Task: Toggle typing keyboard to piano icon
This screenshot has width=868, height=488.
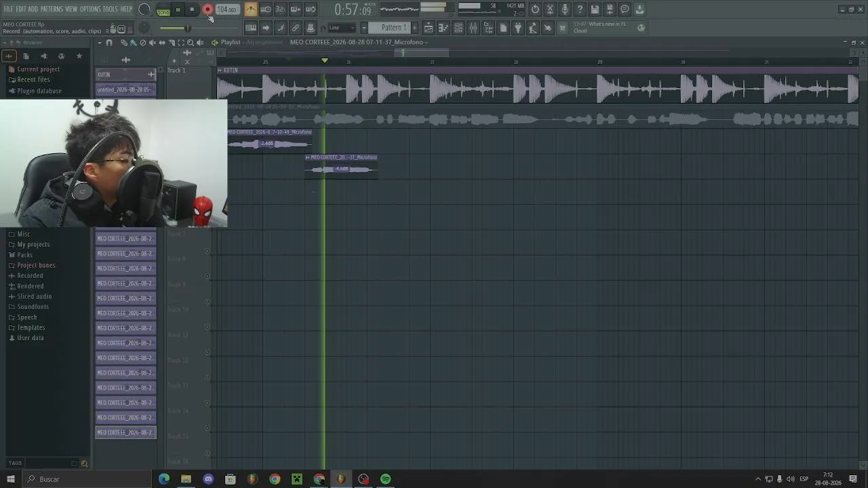Action: pos(251,28)
